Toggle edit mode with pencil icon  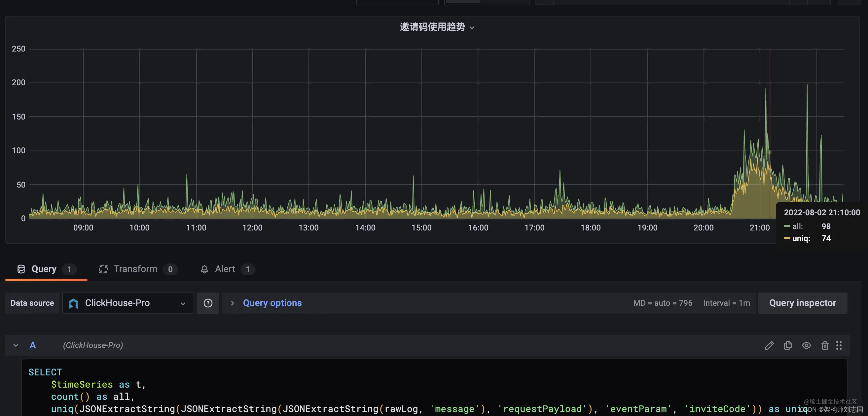tap(769, 345)
